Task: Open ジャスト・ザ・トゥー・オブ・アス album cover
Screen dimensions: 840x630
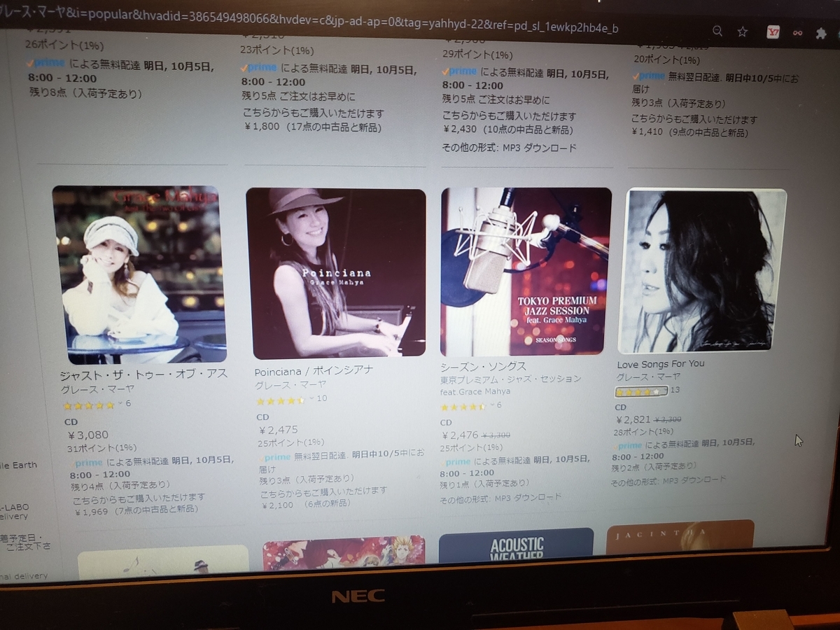Action: [x=139, y=274]
